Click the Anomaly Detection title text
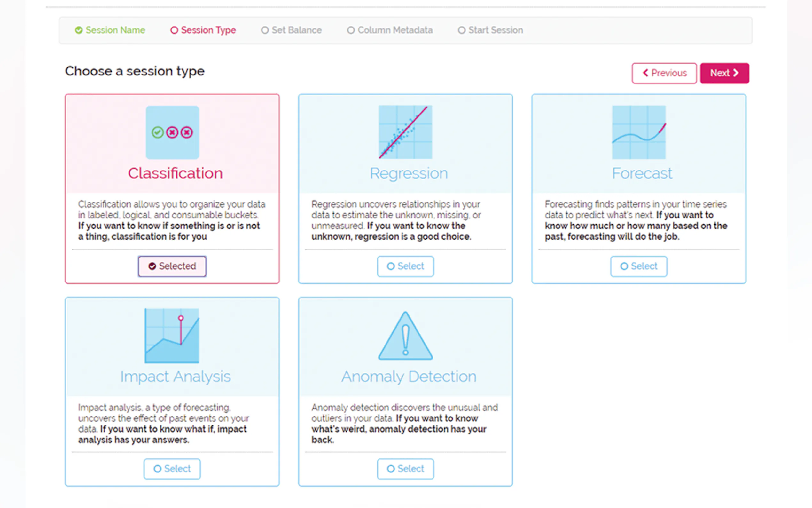This screenshot has width=812, height=508. 409,377
